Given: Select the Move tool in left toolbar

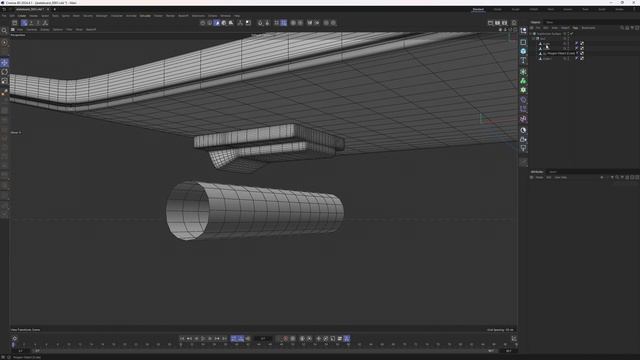Looking at the screenshot, I should (4, 62).
